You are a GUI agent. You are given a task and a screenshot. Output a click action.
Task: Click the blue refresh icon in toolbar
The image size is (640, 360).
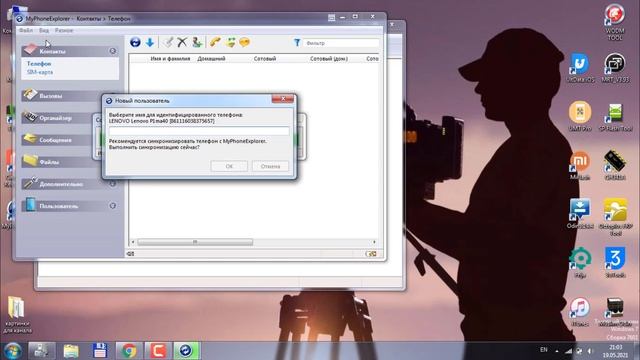click(x=135, y=42)
